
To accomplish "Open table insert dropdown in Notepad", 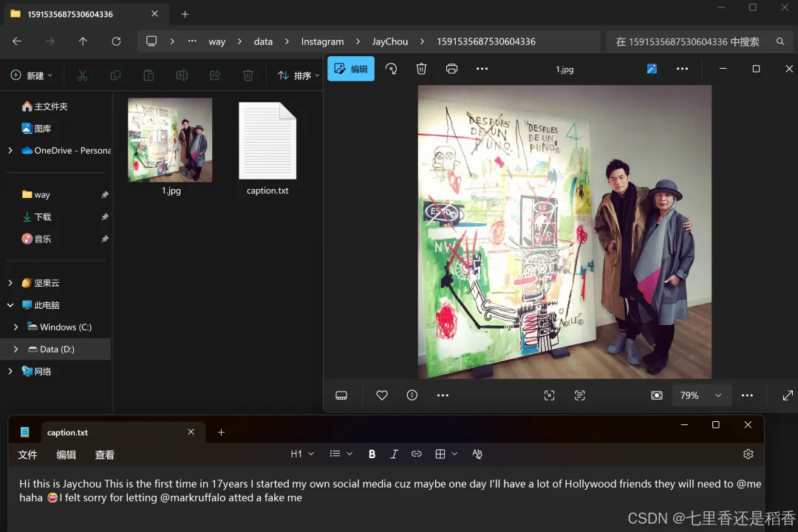I will [446, 454].
